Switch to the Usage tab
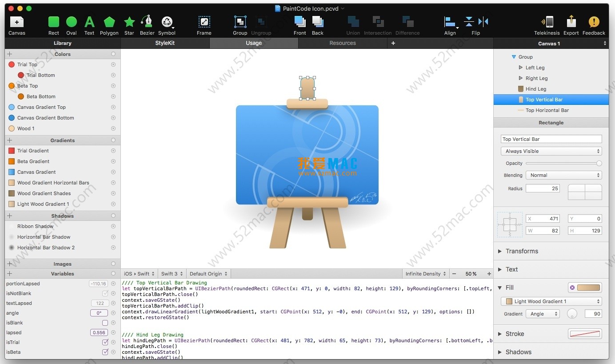This screenshot has width=615, height=364. [x=254, y=43]
